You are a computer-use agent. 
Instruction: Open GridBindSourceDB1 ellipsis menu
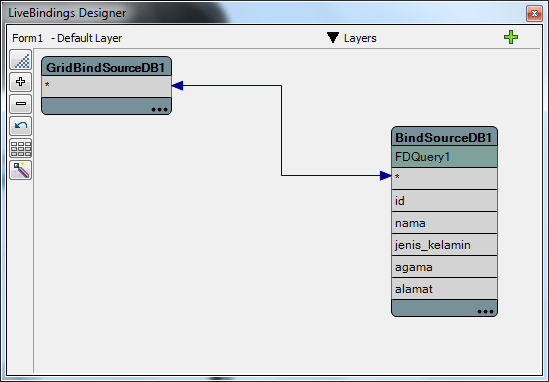tap(159, 110)
